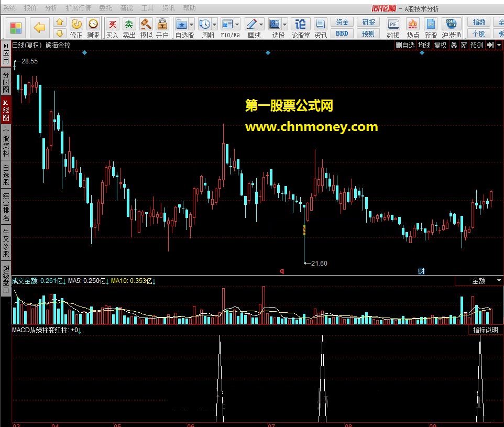Toggle the 复权 price adjustment option

(x=441, y=45)
